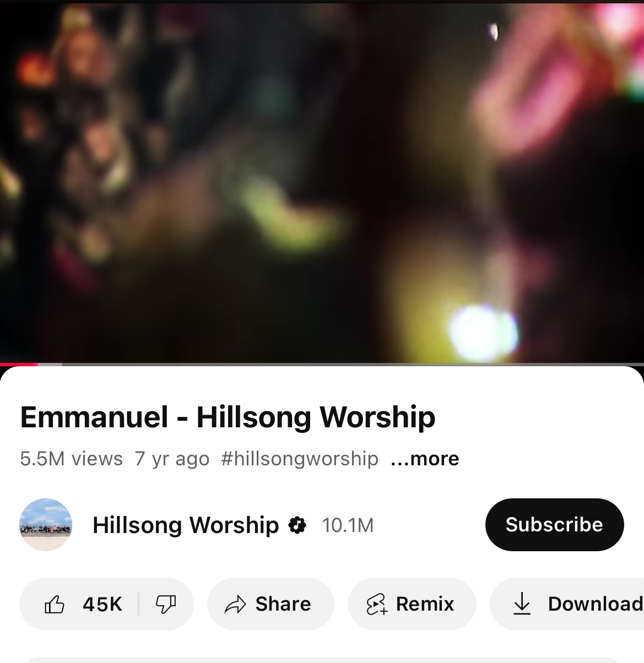The height and width of the screenshot is (663, 644).
Task: Click the Emmanuel - Hillsong Worship title
Action: click(228, 416)
